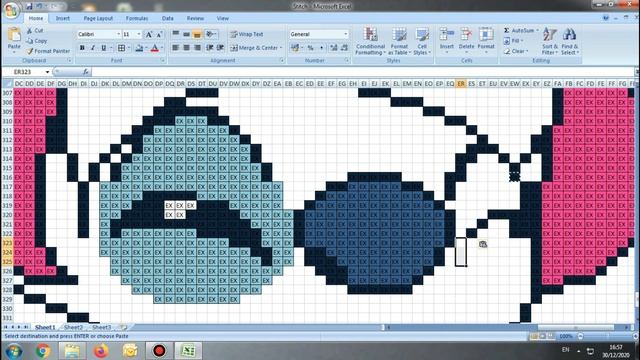Select the Sheet3 worksheet tab
Viewport: 640px width, 360px height.
click(101, 327)
